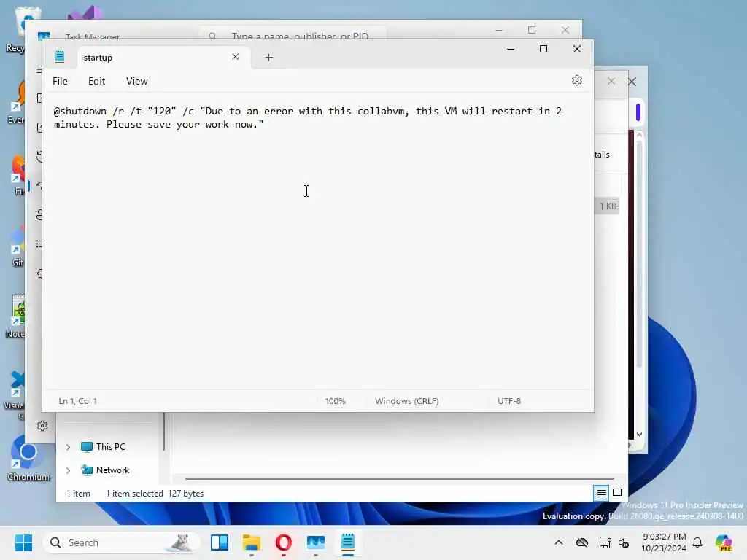The width and height of the screenshot is (747, 560).
Task: Open the View menu in Notepad
Action: (x=136, y=82)
